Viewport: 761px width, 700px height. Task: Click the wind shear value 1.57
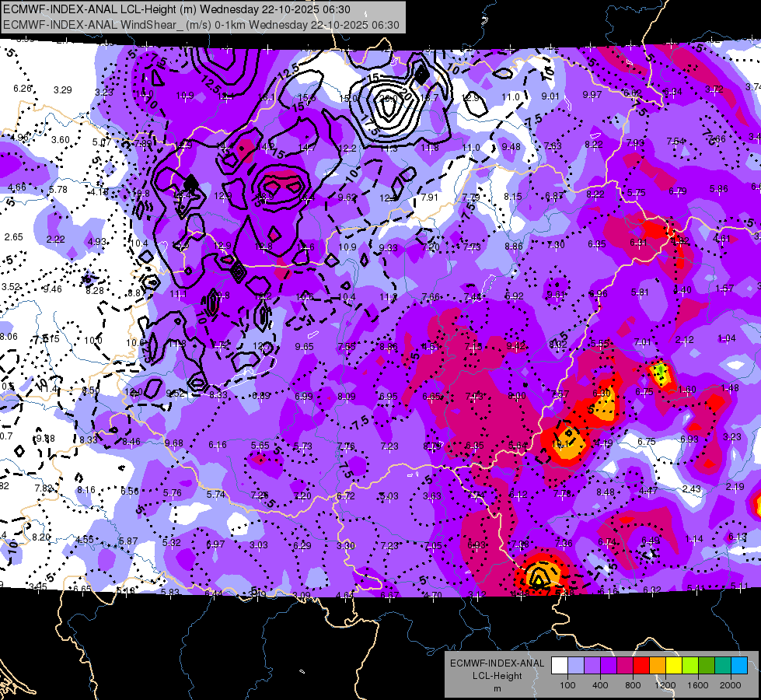pyautogui.click(x=724, y=289)
